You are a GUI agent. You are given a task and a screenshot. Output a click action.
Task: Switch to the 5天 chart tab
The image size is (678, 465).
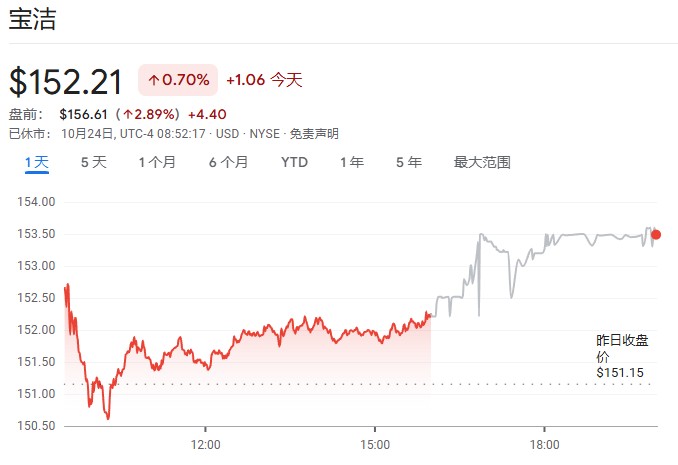coord(93,162)
